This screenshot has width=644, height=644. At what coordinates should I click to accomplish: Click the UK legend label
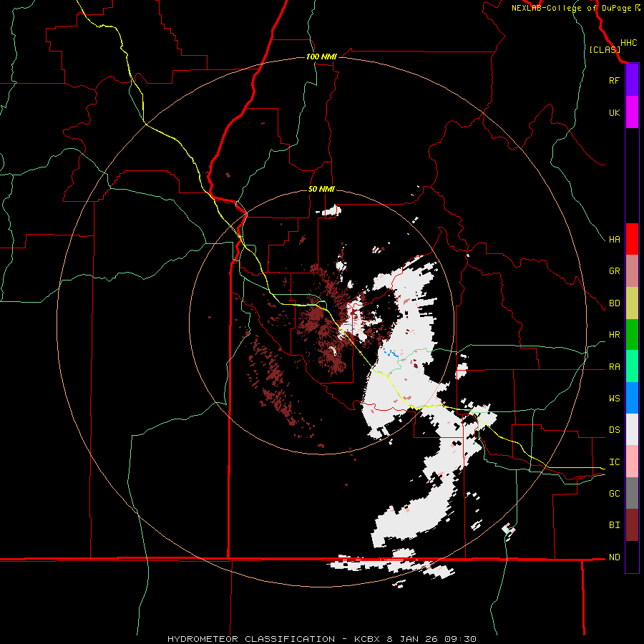tap(614, 112)
